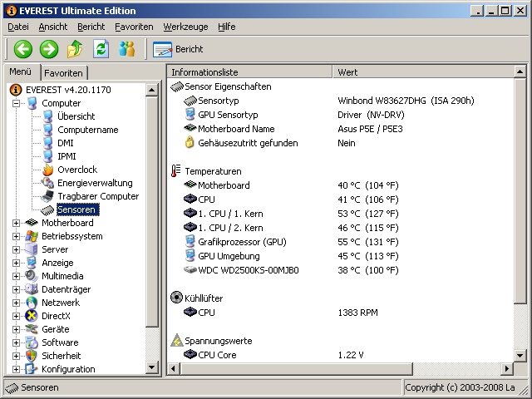Click the Sicherheit shield icon
The width and height of the screenshot is (532, 399).
point(32,356)
